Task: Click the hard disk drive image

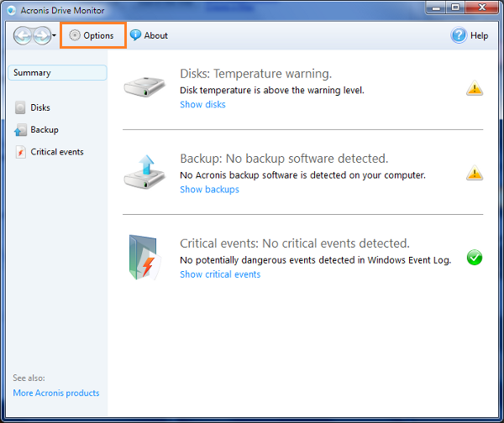Action: point(144,86)
